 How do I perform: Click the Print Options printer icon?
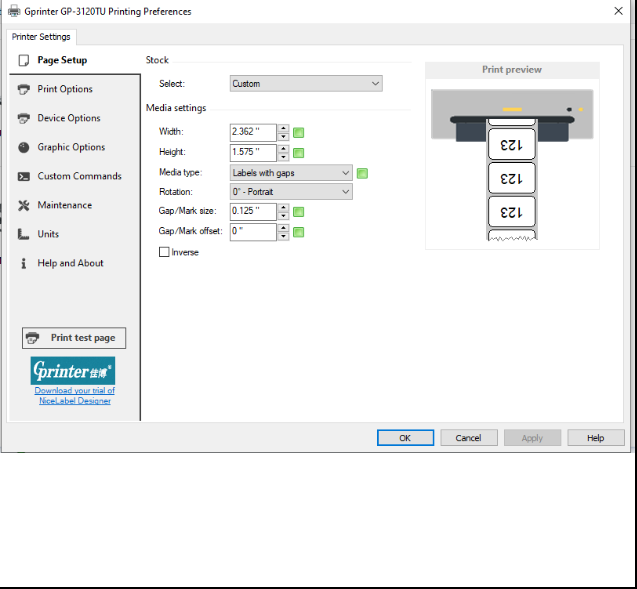pyautogui.click(x=24, y=89)
